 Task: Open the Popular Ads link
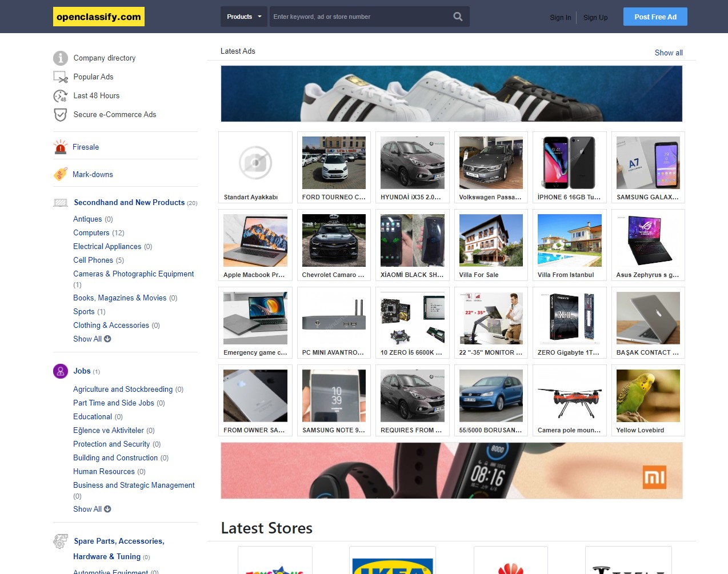point(93,77)
